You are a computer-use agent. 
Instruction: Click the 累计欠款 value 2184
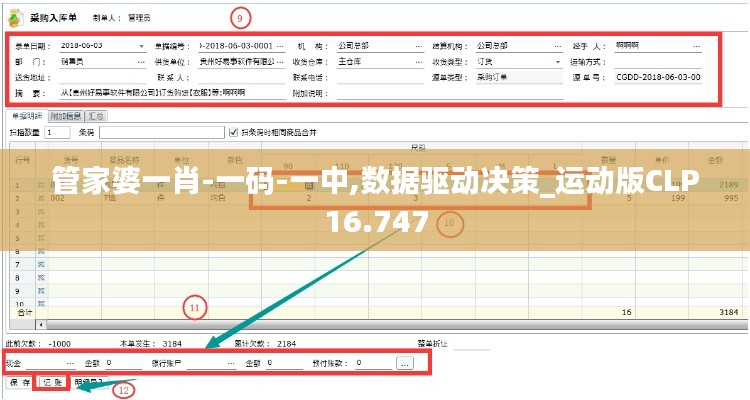[287, 344]
